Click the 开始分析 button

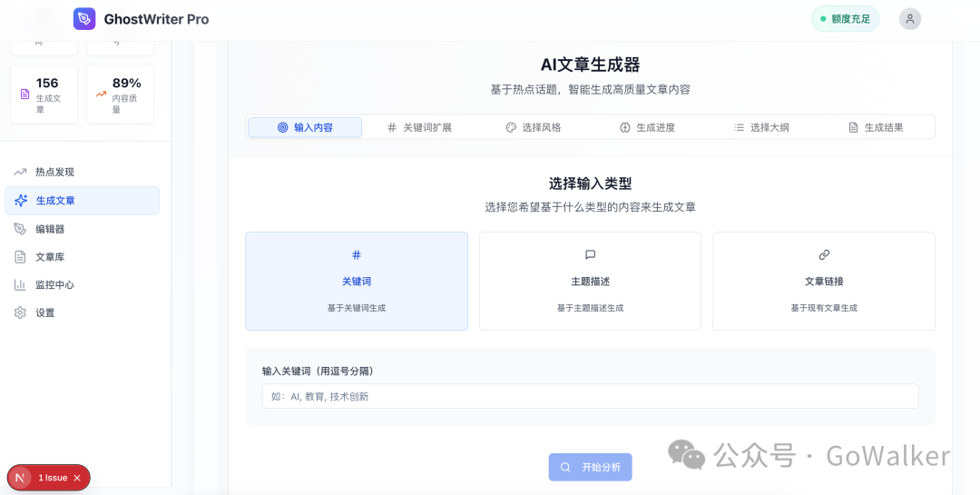(590, 467)
